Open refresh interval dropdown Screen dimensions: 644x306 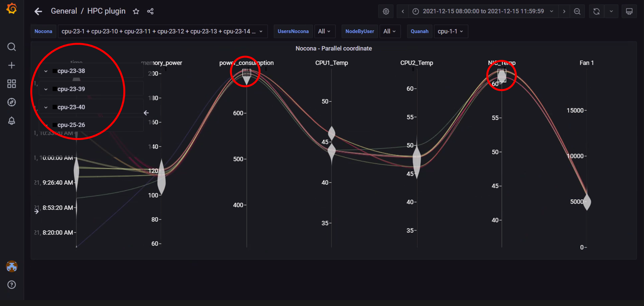[x=611, y=12]
